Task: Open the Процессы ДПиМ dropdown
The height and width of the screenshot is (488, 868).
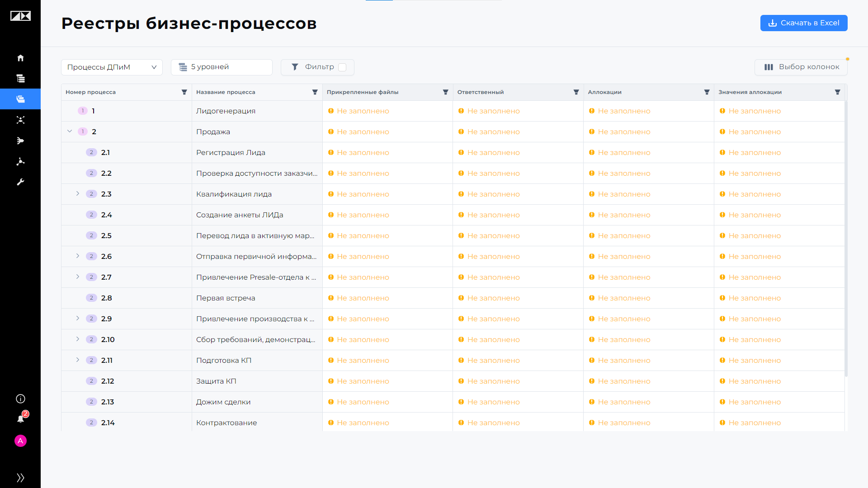Action: pyautogui.click(x=112, y=67)
